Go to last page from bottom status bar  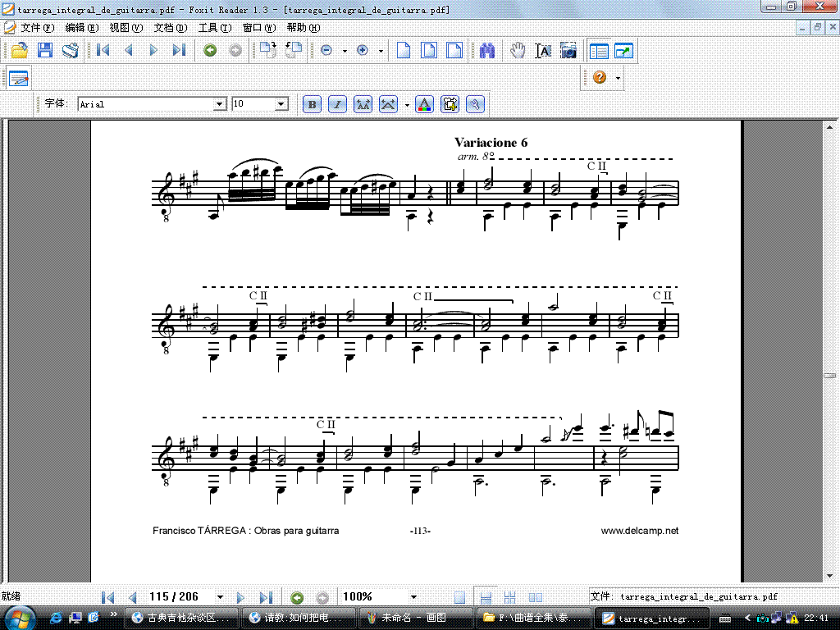tap(266, 597)
